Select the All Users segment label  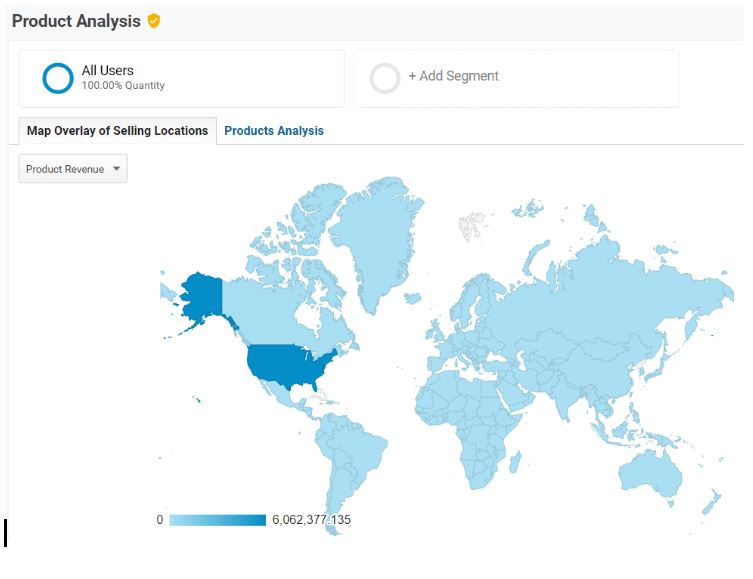tap(107, 70)
